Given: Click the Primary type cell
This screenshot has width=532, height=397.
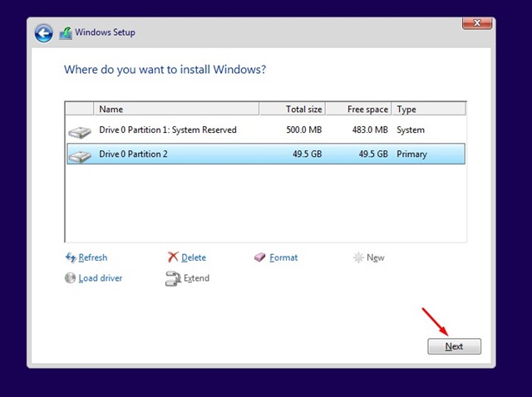Looking at the screenshot, I should (x=412, y=154).
